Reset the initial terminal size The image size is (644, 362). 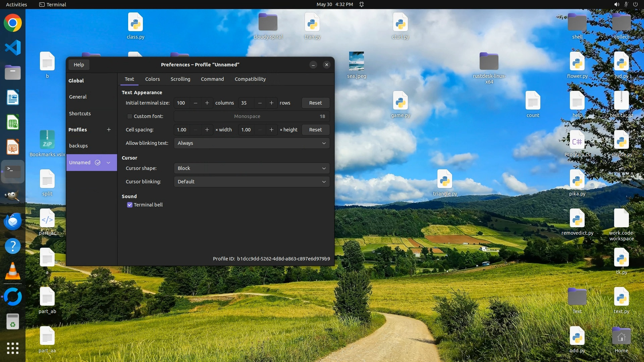[315, 103]
